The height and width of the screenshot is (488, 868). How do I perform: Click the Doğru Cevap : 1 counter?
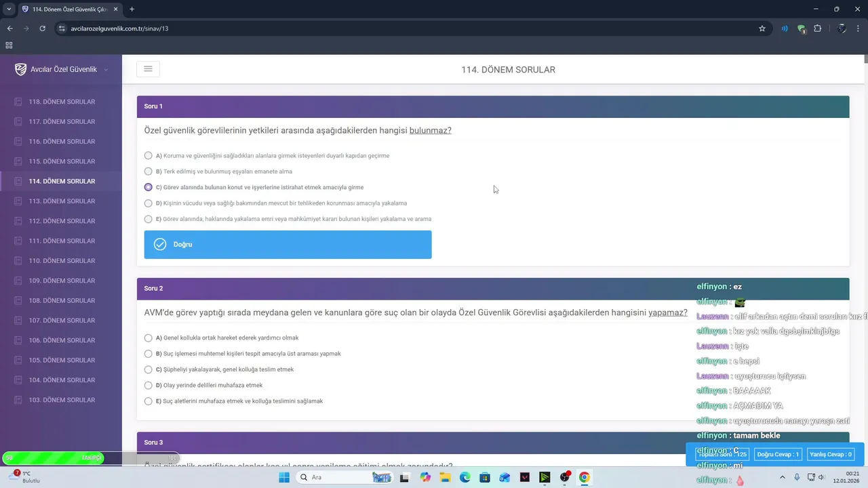click(x=778, y=454)
